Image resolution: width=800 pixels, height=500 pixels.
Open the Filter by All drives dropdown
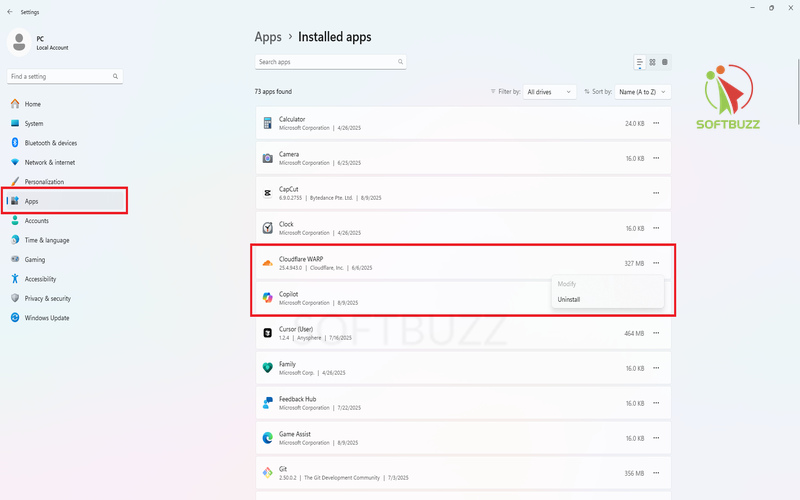click(x=549, y=92)
